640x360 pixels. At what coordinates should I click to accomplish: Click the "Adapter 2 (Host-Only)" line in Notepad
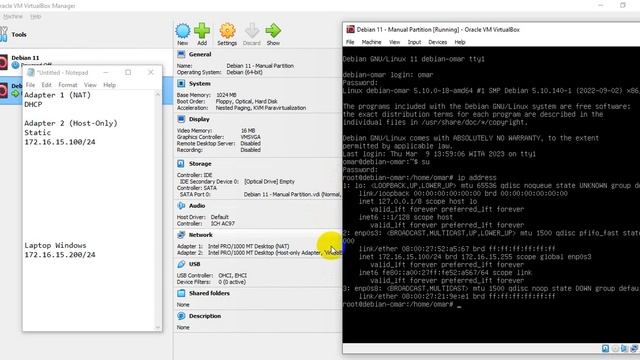[71, 123]
